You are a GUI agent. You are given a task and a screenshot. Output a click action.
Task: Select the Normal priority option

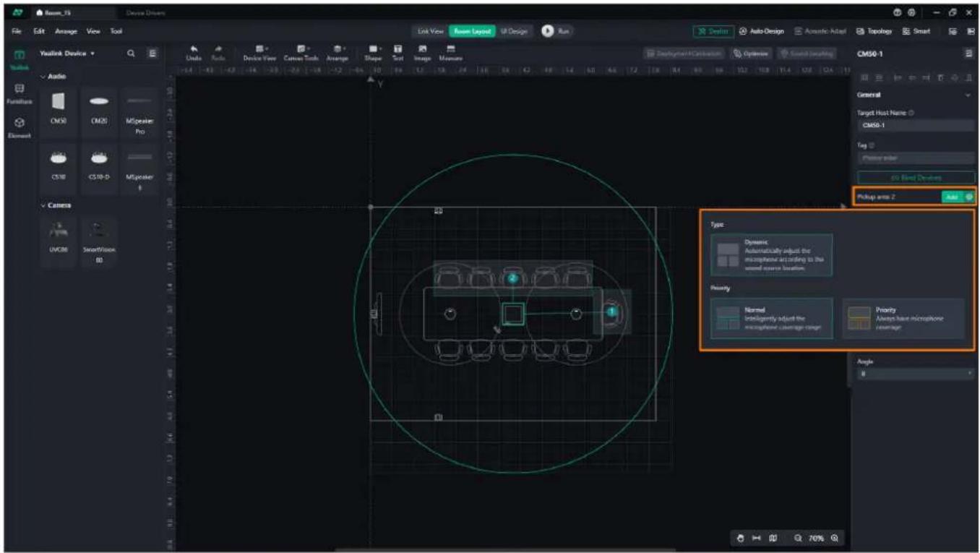click(771, 319)
